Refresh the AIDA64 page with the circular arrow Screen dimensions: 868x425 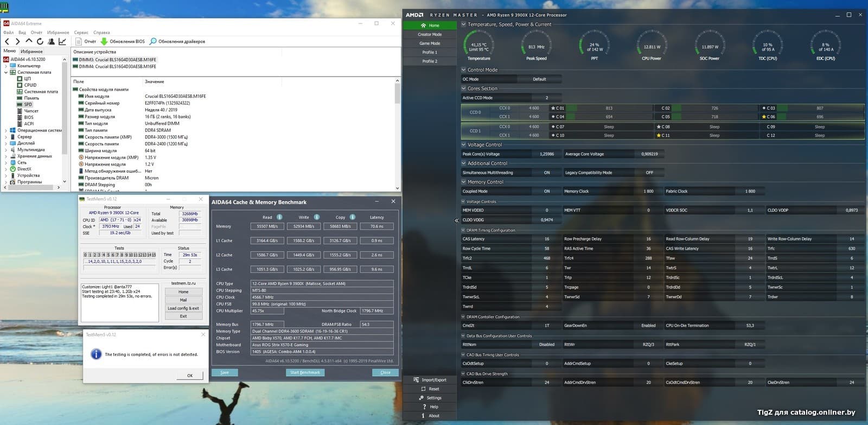click(40, 41)
